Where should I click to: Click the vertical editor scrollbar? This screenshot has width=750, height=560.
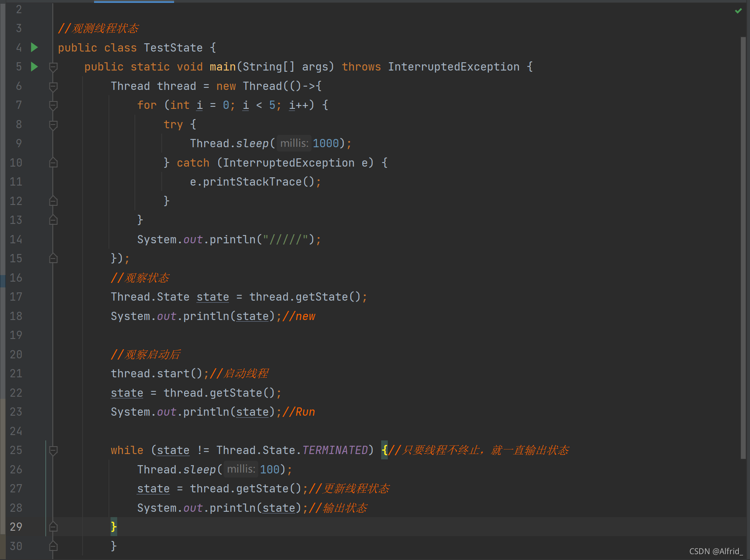point(743,247)
